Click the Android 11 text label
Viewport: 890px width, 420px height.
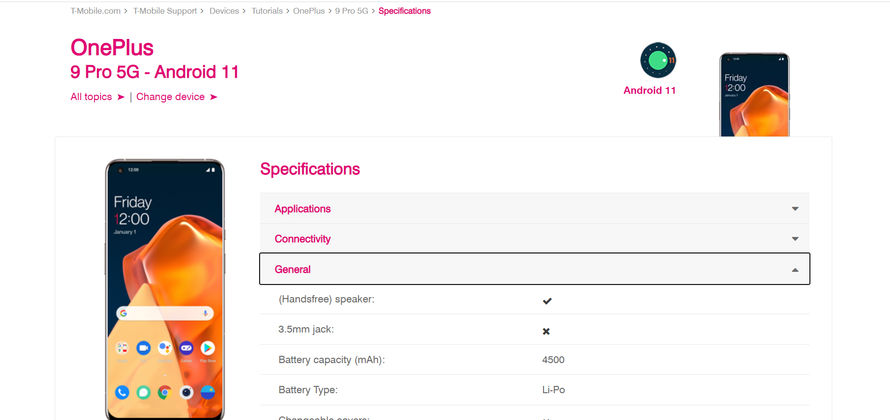coord(649,90)
